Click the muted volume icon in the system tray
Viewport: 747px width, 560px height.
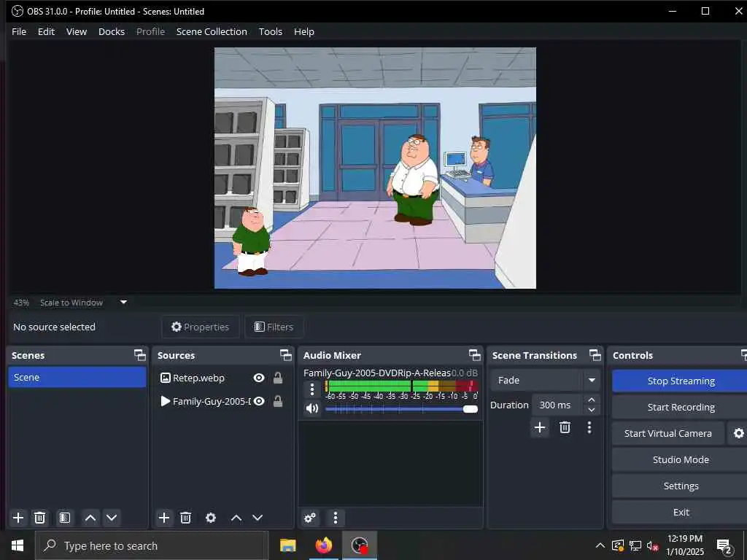652,545
